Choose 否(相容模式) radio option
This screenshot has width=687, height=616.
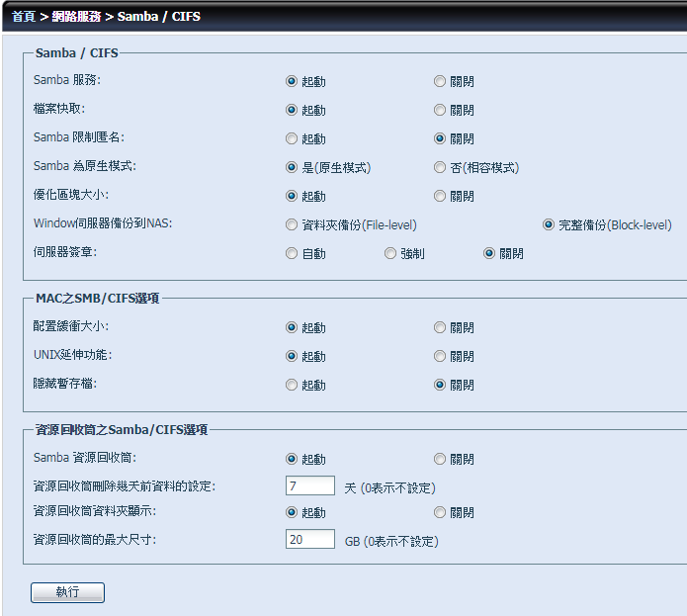pos(440,167)
